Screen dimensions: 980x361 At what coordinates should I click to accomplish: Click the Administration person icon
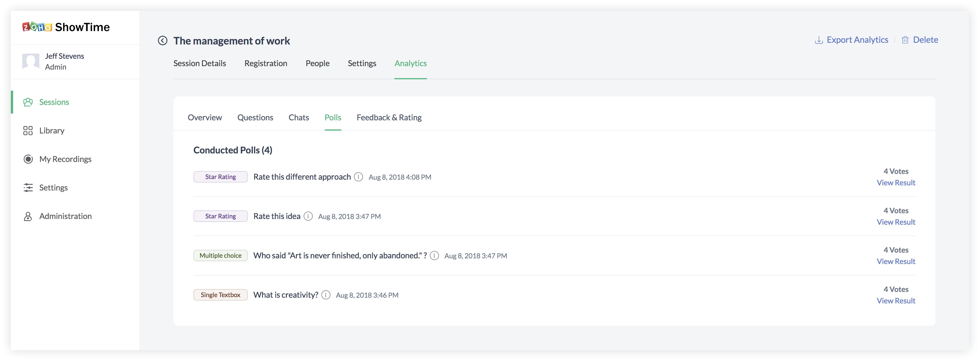(28, 216)
